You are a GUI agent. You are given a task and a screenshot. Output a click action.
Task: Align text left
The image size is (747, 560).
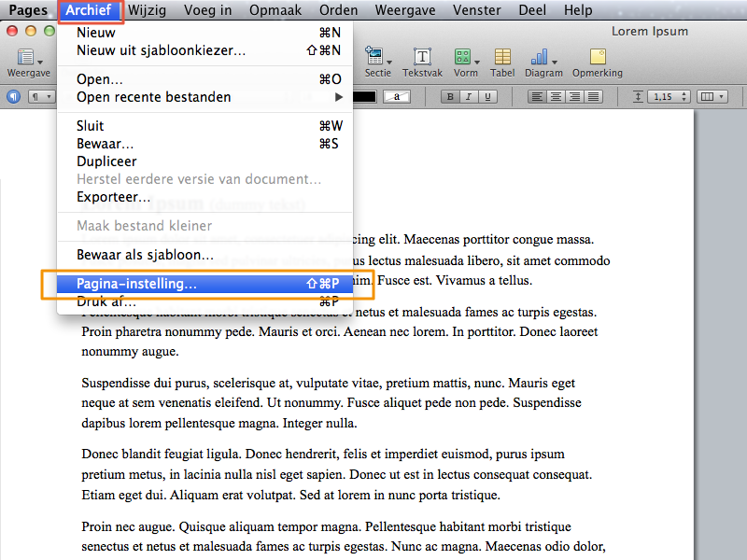[537, 97]
